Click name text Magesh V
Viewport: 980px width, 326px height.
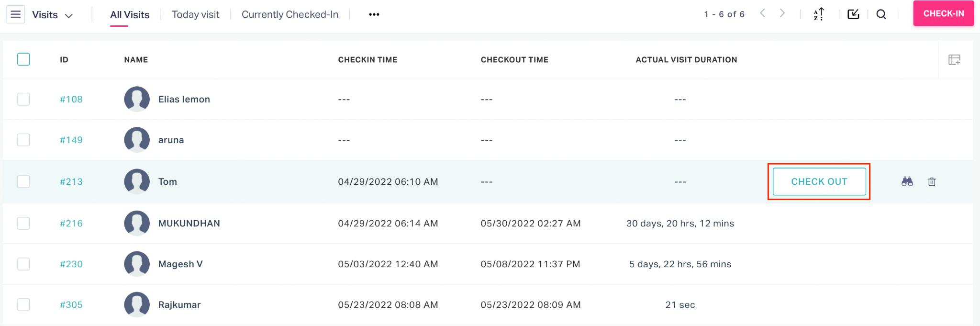[180, 264]
